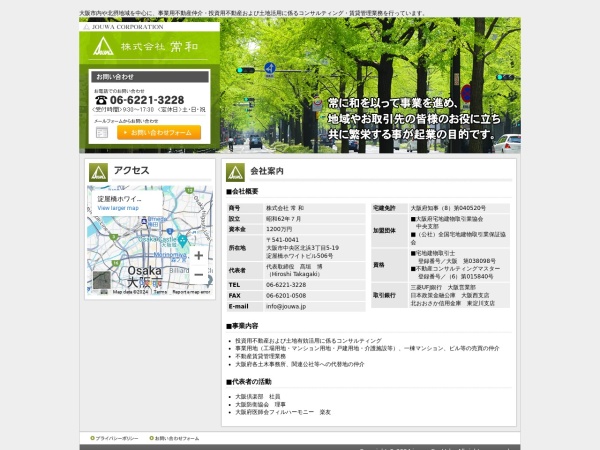This screenshot has width=600, height=450.
Task: Click the 淀屋橋ホワイ… place name on map card
Action: click(119, 199)
